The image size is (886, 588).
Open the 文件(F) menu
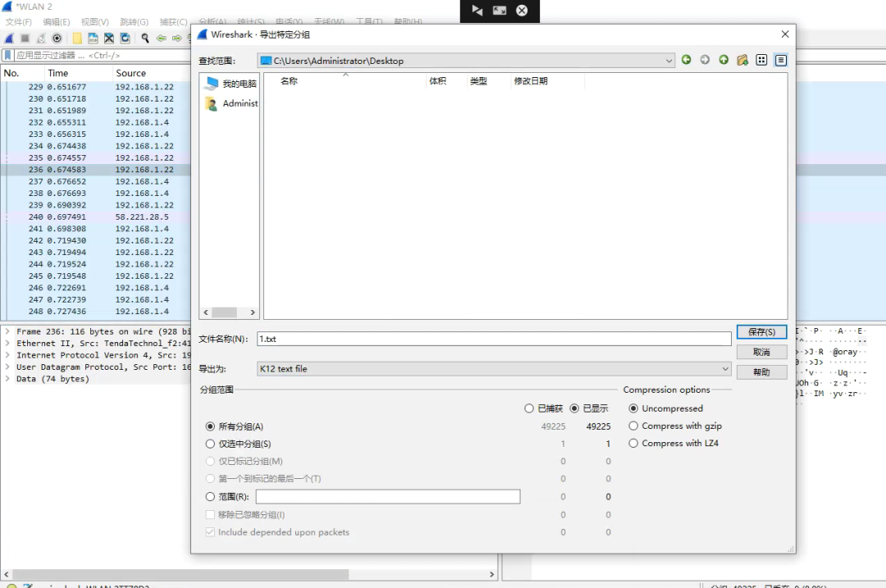click(x=19, y=22)
